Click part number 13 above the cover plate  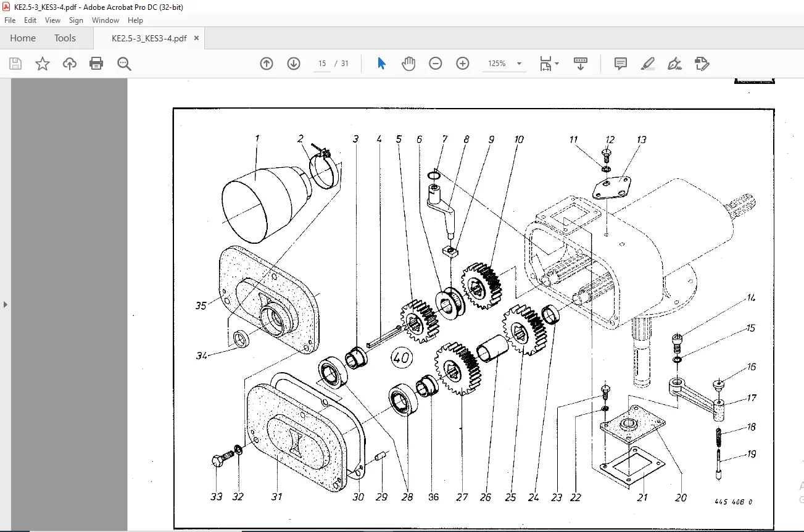(x=642, y=140)
